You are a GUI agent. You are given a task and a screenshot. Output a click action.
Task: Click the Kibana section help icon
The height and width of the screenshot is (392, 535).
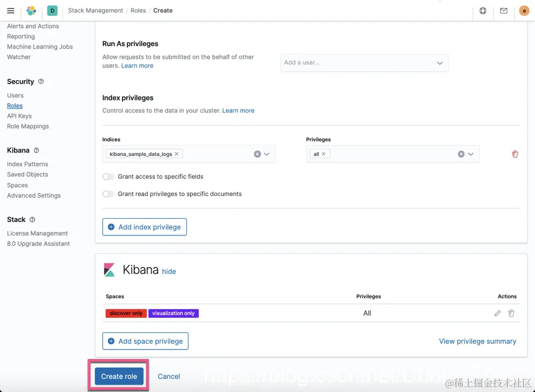36,150
